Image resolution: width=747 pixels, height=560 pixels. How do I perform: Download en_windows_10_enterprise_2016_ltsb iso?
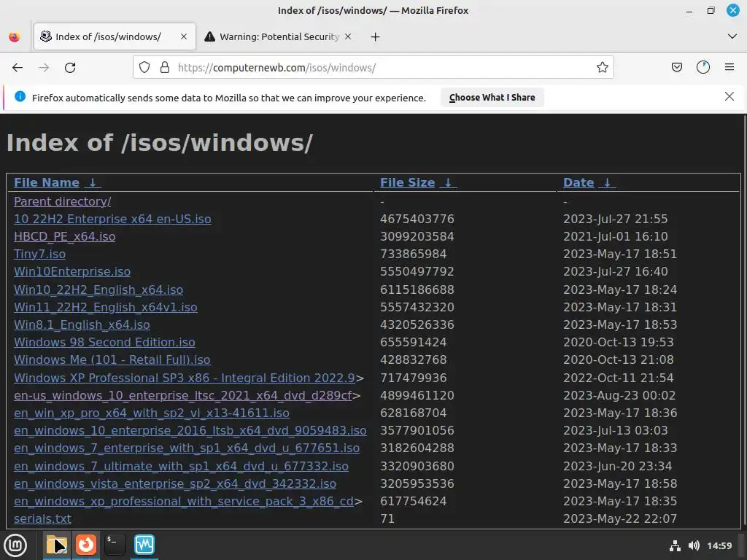point(190,430)
